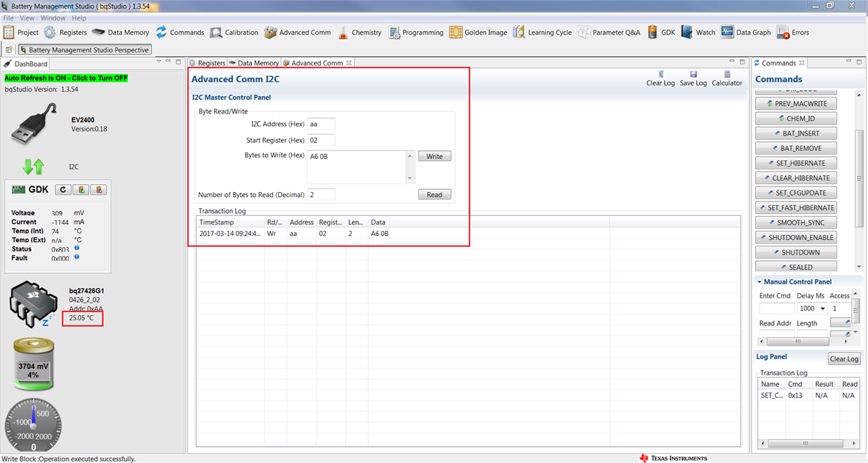Open Data Memory from the toolbar
The height and width of the screenshot is (463, 868).
[120, 32]
